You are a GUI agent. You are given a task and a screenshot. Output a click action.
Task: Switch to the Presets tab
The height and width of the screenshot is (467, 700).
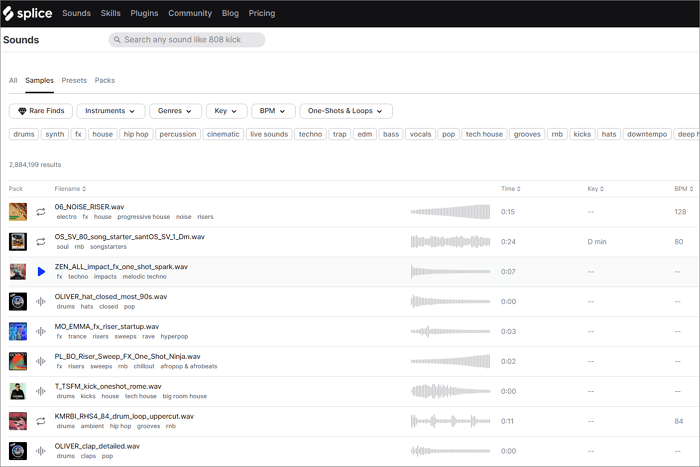pyautogui.click(x=74, y=80)
